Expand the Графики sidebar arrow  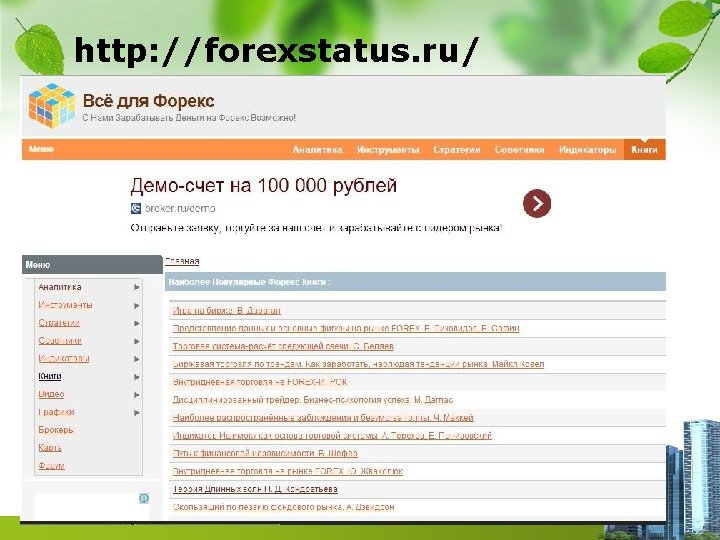pyautogui.click(x=136, y=413)
